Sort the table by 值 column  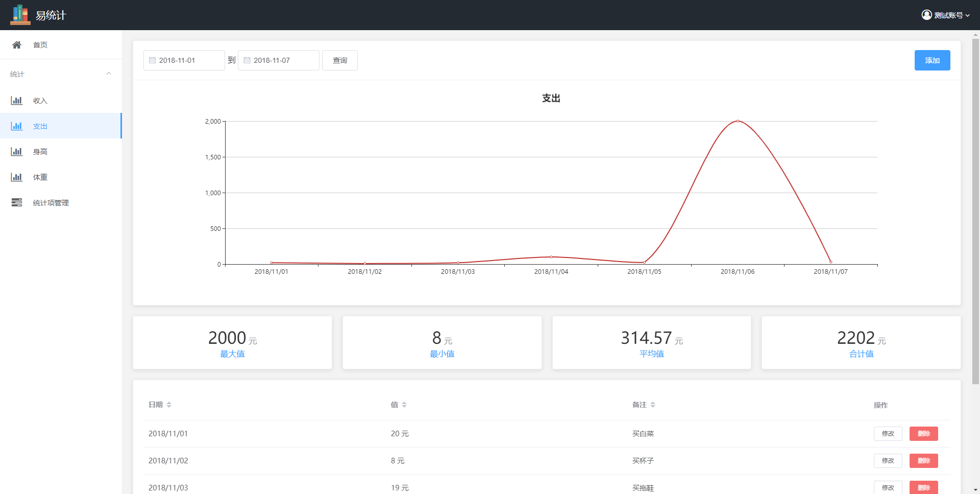click(404, 405)
